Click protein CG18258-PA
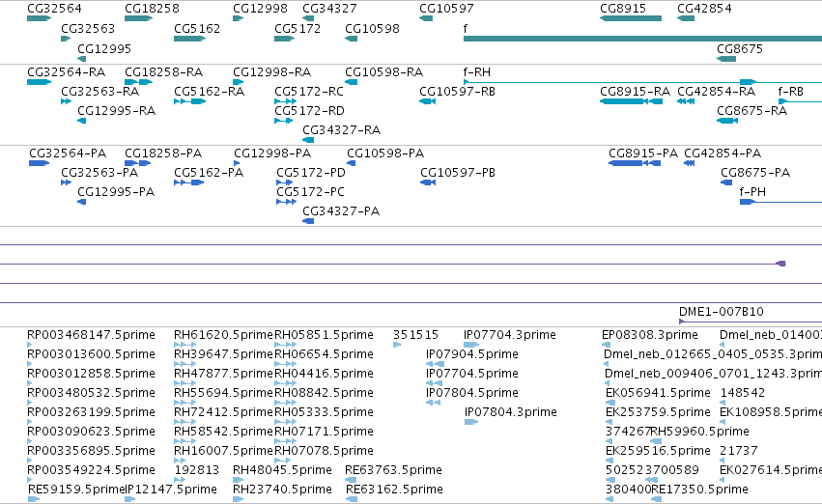The width and height of the screenshot is (822, 504). click(163, 154)
